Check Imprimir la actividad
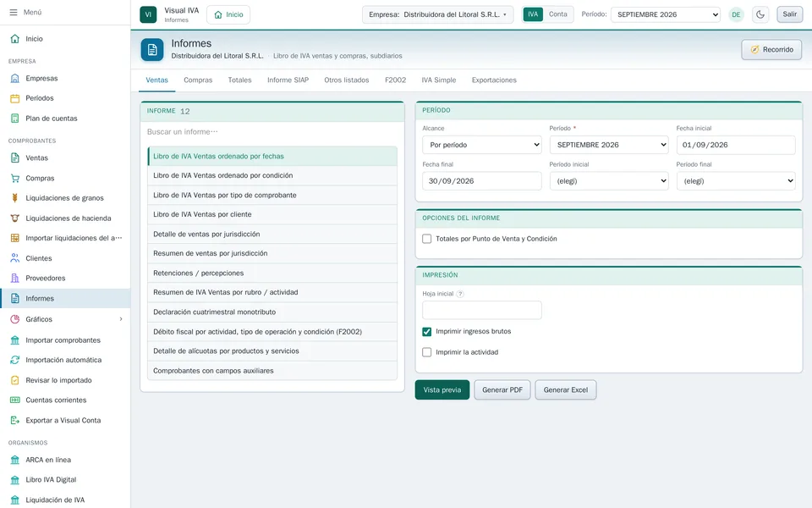 tap(426, 352)
